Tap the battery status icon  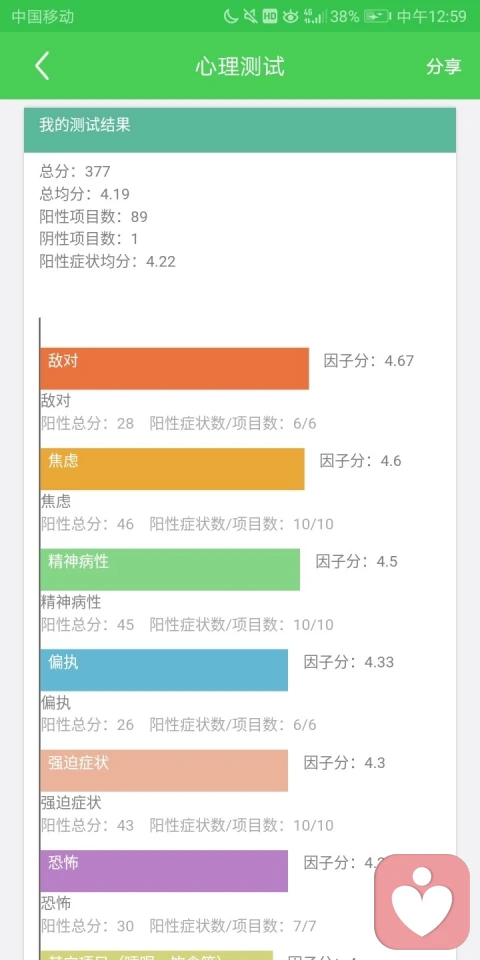(x=377, y=17)
